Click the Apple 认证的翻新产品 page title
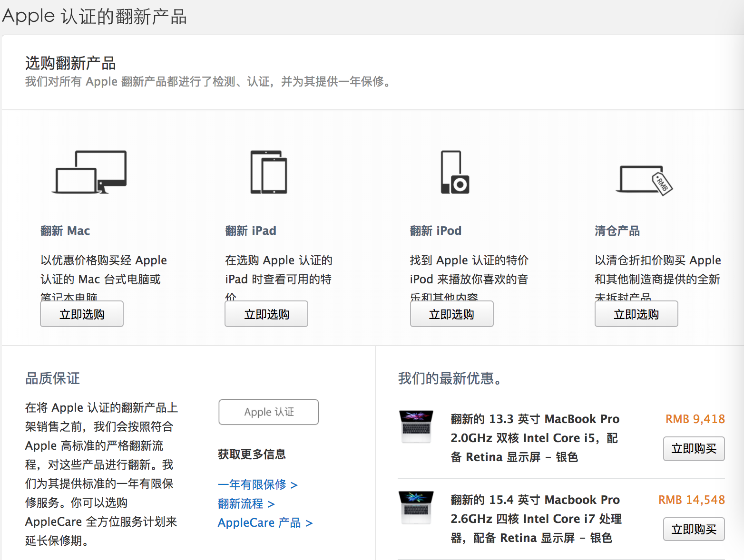This screenshot has height=560, width=744. [94, 16]
